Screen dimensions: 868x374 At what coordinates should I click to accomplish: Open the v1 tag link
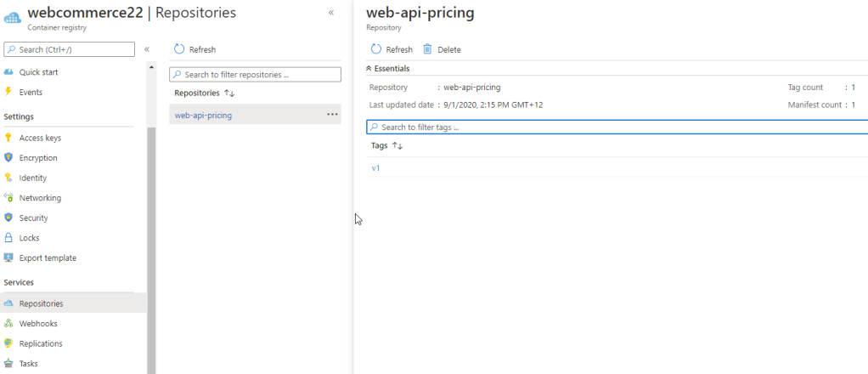click(375, 168)
